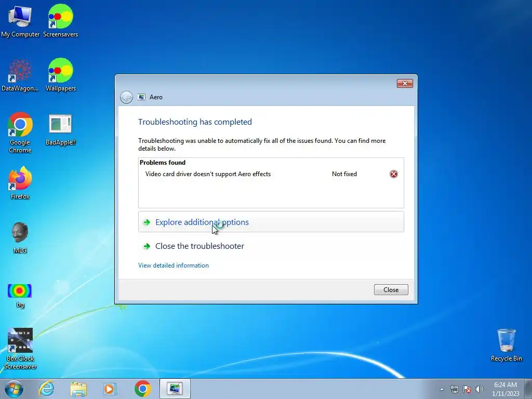The width and height of the screenshot is (532, 399).
Task: Select the Firefox desktop shortcut
Action: [x=20, y=183]
